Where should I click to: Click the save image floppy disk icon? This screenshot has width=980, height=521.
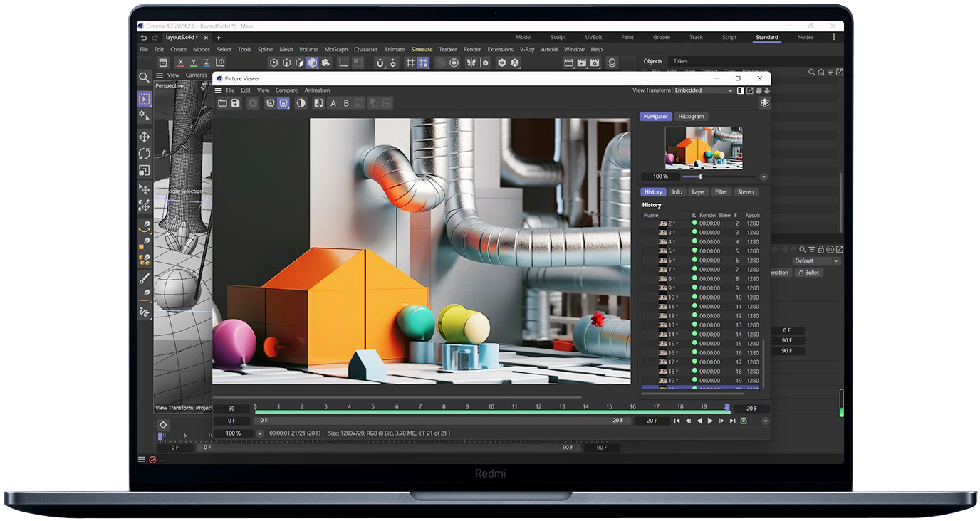[235, 103]
